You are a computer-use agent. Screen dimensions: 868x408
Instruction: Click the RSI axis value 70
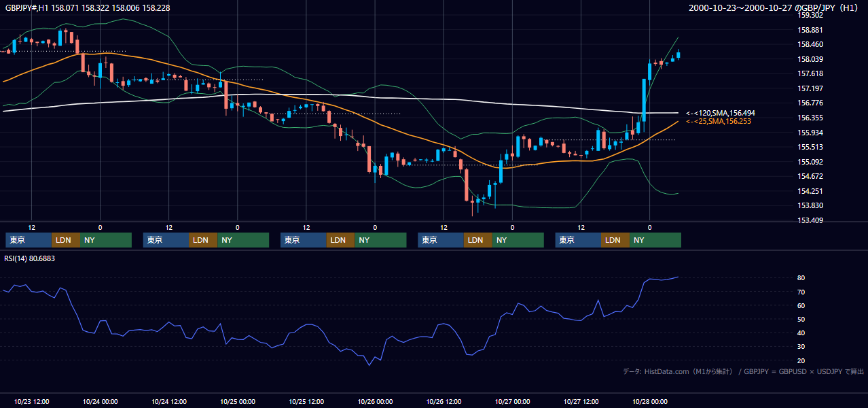pos(801,292)
